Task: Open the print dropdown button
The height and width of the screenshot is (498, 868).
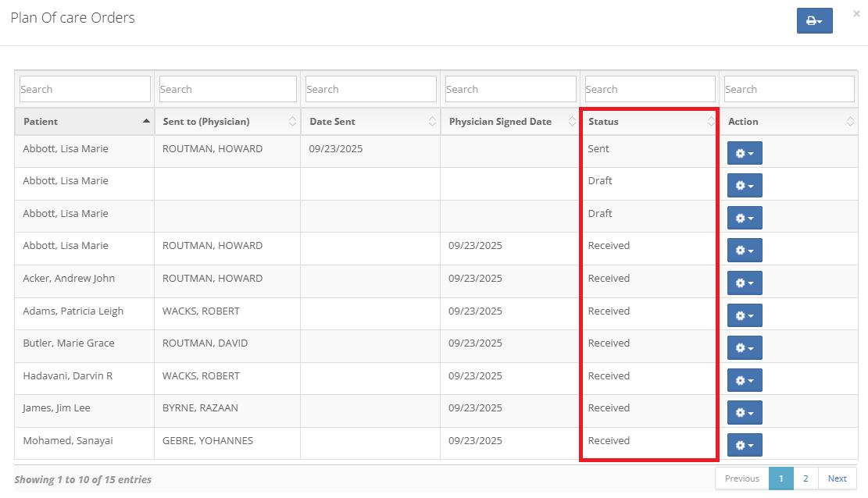Action: pyautogui.click(x=814, y=21)
